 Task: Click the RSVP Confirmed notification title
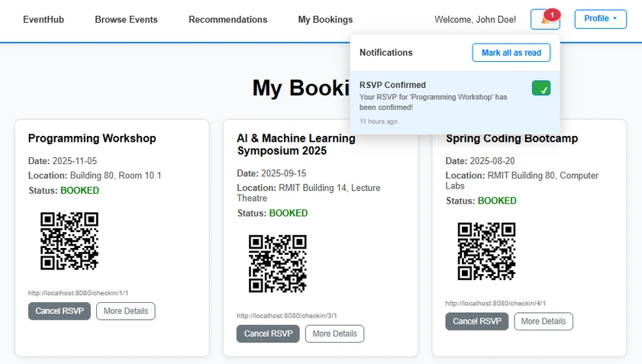point(392,85)
